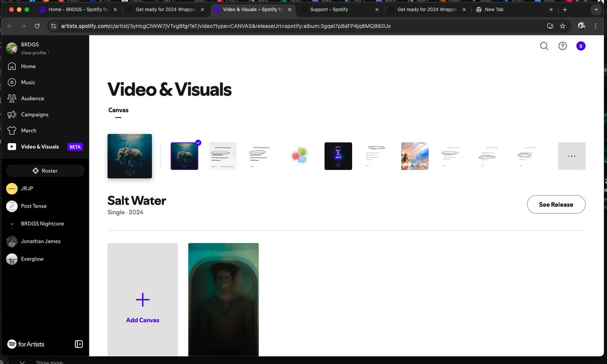This screenshot has width=607, height=364.
Task: Open the tab search dropdown arrow
Action: point(596,10)
